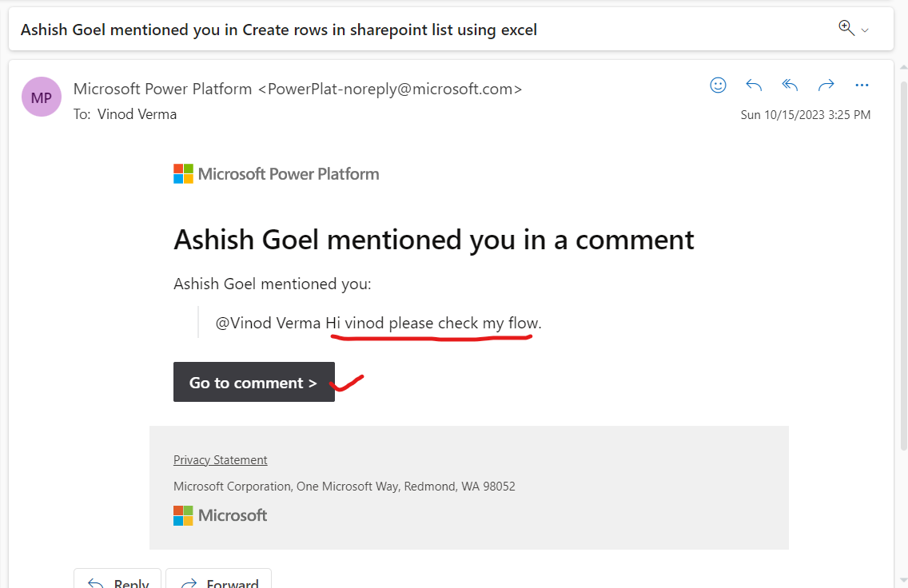Screen dimensions: 908x588
Task: Open the Privacy Statement link
Action: click(x=220, y=459)
